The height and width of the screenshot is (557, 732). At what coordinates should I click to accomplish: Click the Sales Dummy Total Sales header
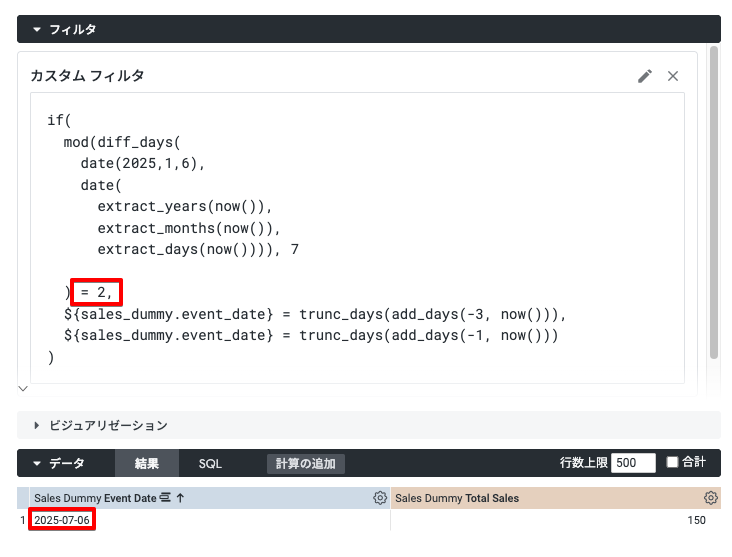(457, 498)
